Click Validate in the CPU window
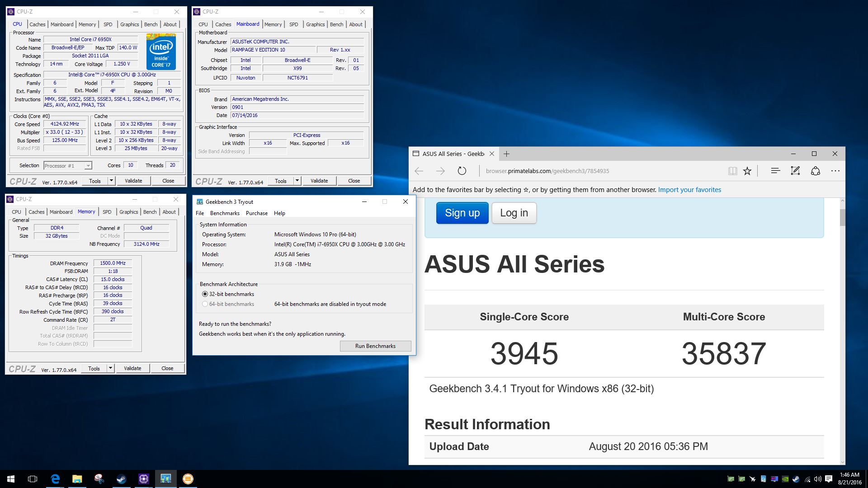Image resolution: width=868 pixels, height=488 pixels. pos(133,181)
